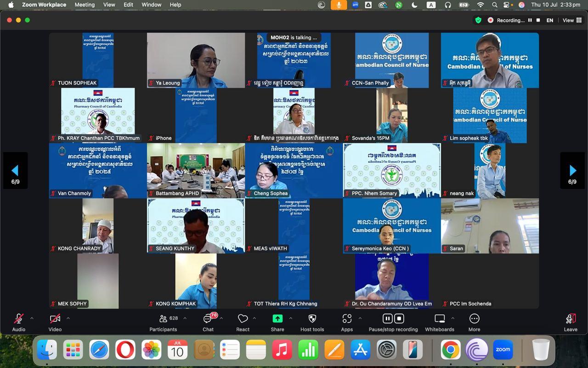Open Host tools shield

point(312,322)
